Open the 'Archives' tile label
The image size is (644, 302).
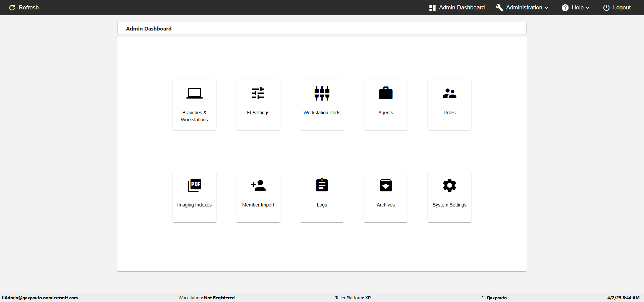(x=386, y=205)
